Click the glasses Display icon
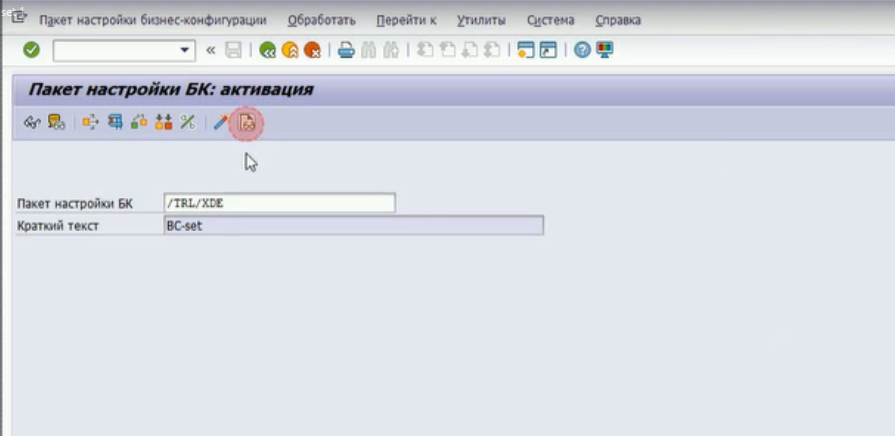Screen dimensions: 895x436 tap(31, 122)
